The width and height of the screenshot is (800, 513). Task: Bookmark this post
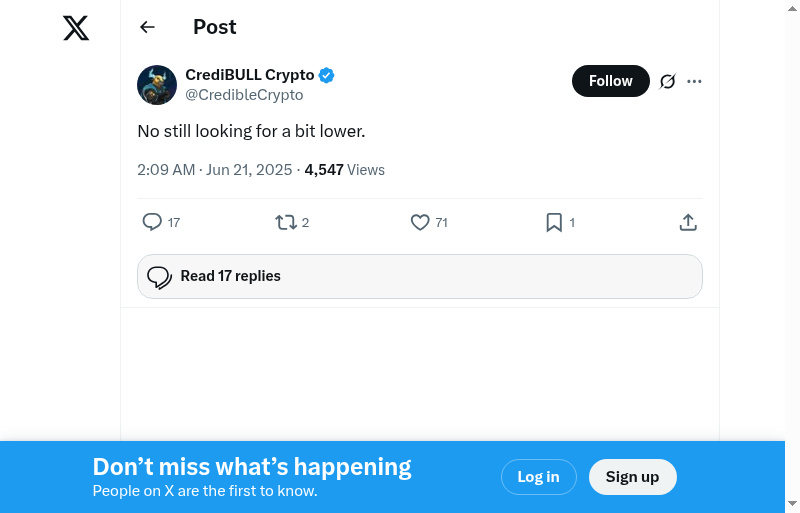554,222
